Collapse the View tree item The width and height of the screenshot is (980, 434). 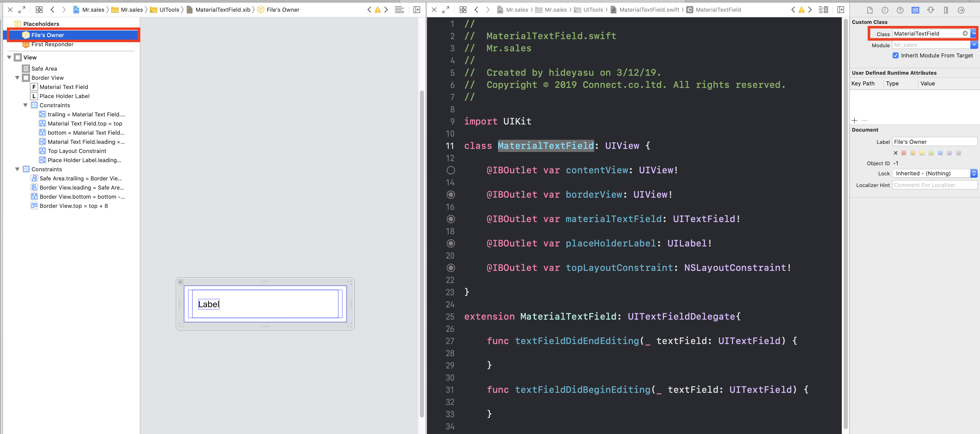9,57
